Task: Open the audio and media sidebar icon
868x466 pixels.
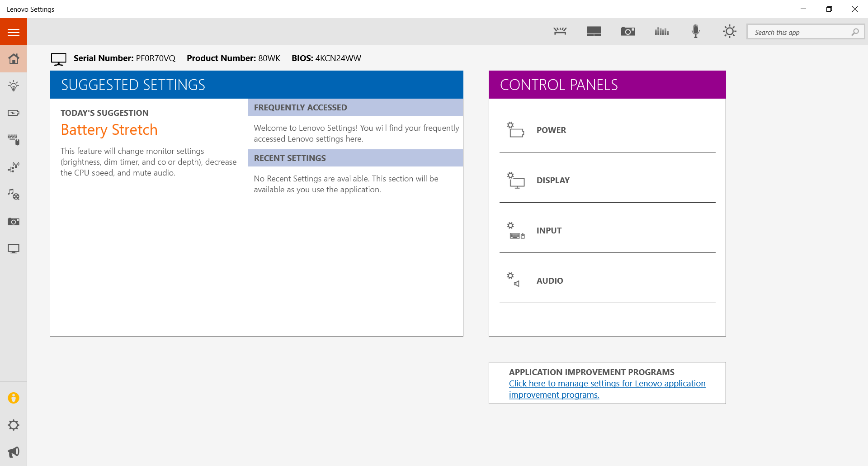Action: coord(14,195)
